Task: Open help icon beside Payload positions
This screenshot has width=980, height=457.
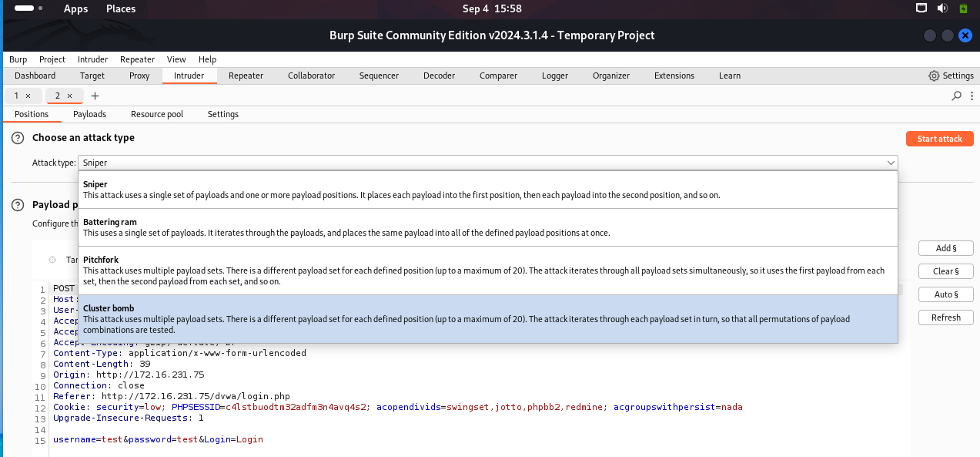Action: 18,205
